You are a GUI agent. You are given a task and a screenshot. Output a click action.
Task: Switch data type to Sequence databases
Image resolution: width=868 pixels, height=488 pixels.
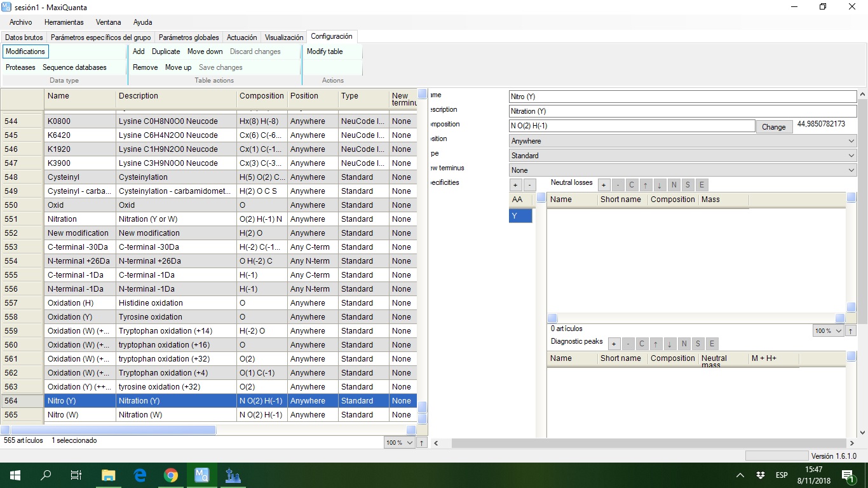point(74,67)
